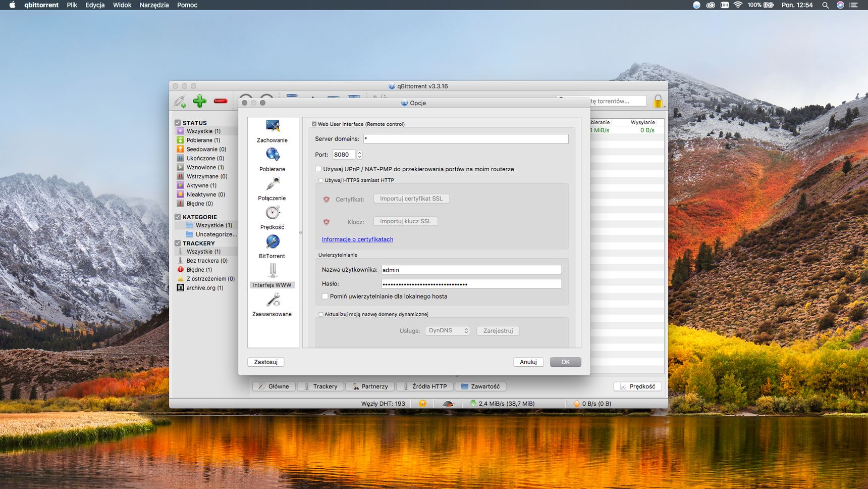The width and height of the screenshot is (868, 489).
Task: Click Importuj certyfikat SSL button
Action: tap(411, 199)
